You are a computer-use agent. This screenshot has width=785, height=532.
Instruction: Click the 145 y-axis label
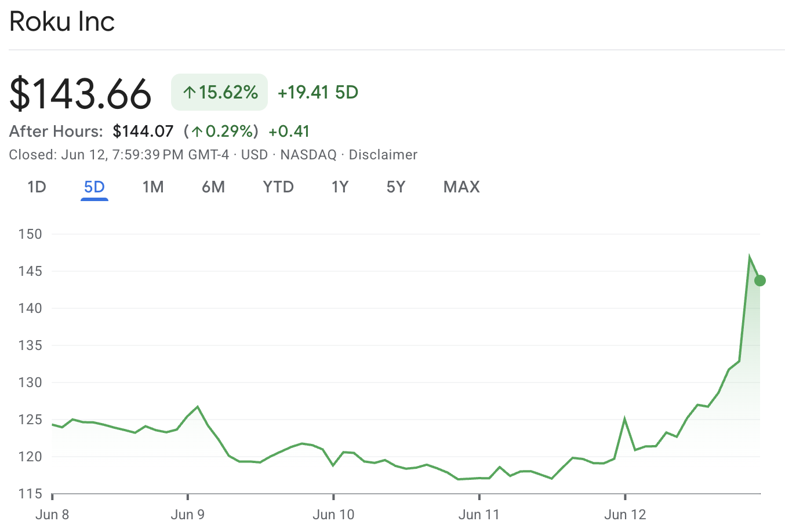[x=30, y=271]
